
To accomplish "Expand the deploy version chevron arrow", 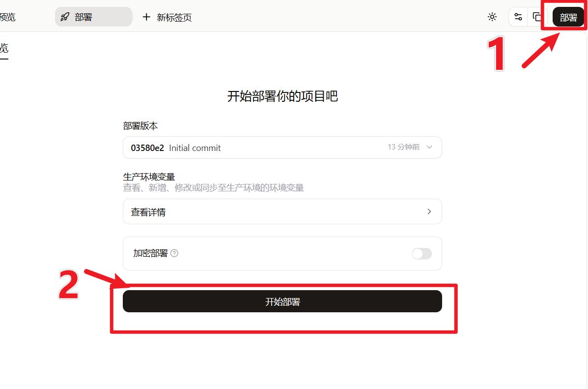I will pyautogui.click(x=429, y=147).
